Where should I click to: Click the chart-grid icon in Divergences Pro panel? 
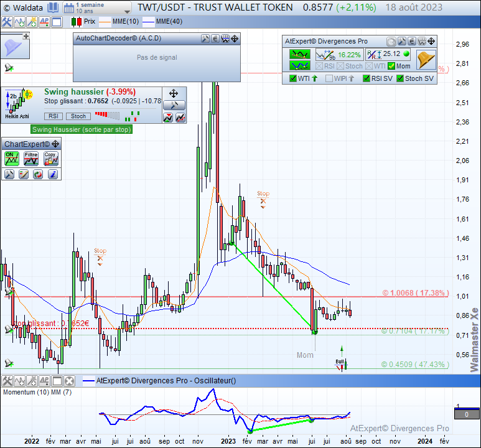click(422, 41)
